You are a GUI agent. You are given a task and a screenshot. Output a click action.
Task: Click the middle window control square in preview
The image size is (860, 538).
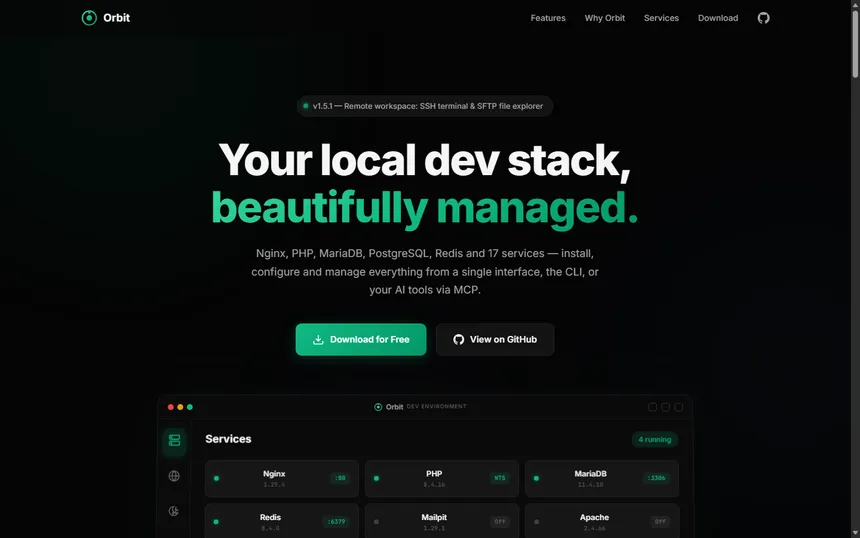[x=665, y=407]
